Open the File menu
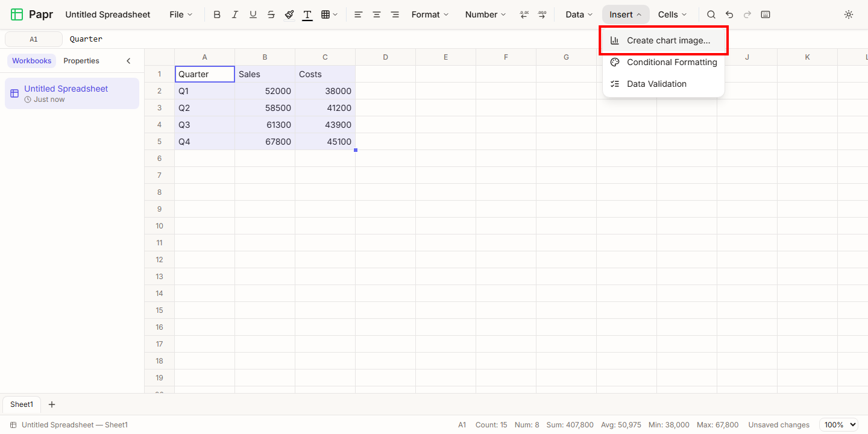Screen dimensions: 868x434 [181, 14]
